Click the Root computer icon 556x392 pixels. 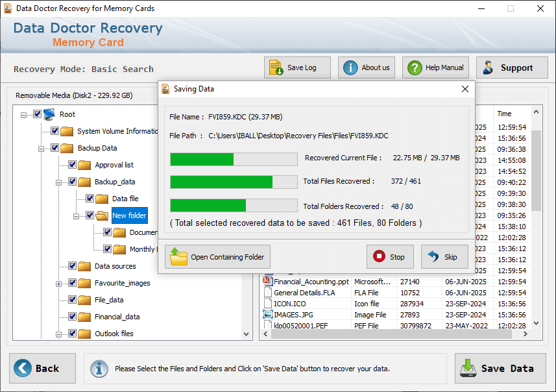(x=50, y=114)
